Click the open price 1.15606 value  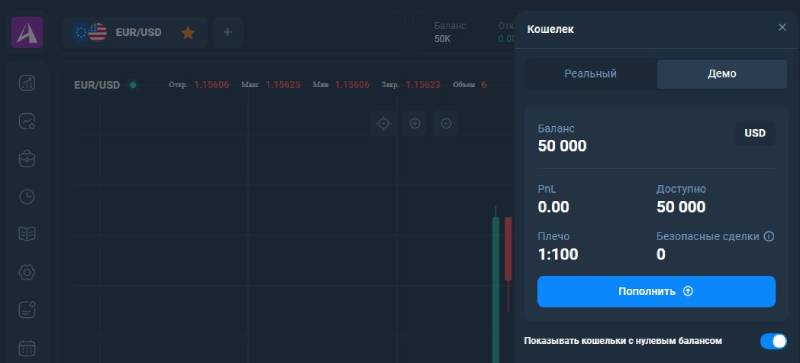point(212,85)
